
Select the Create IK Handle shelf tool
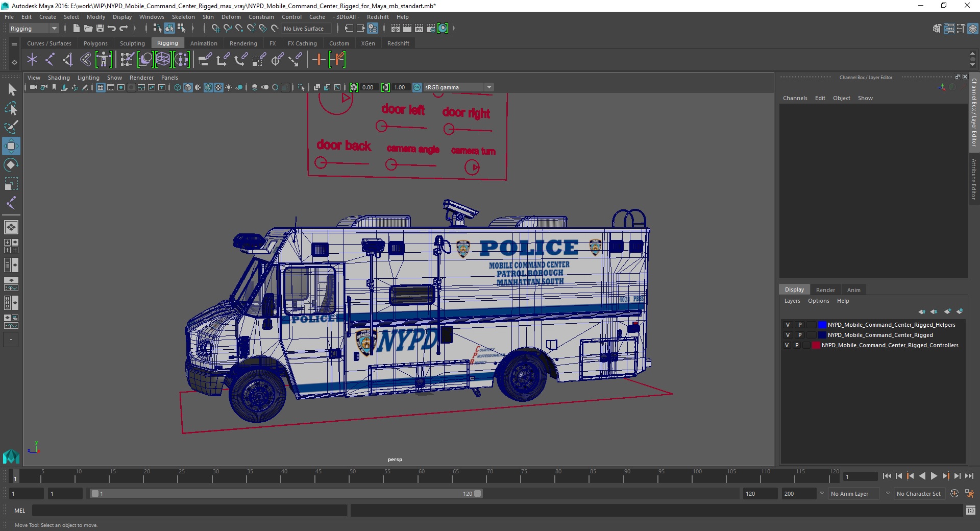point(68,60)
